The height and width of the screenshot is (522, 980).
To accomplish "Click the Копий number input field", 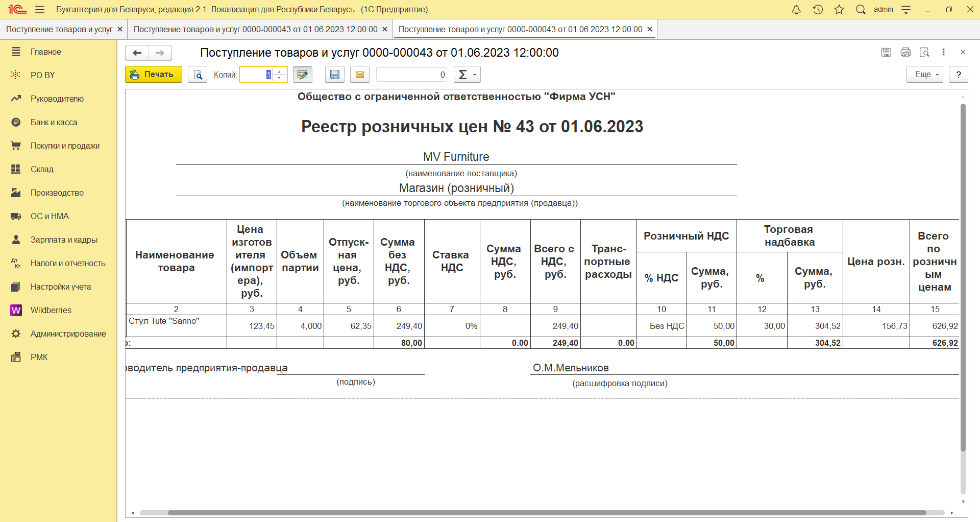I will click(x=256, y=75).
